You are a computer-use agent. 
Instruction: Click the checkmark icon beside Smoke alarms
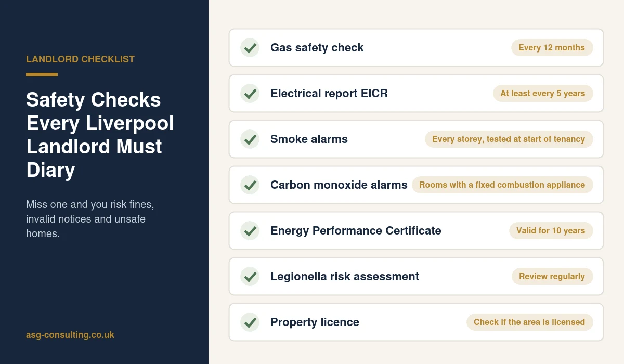[x=250, y=139]
